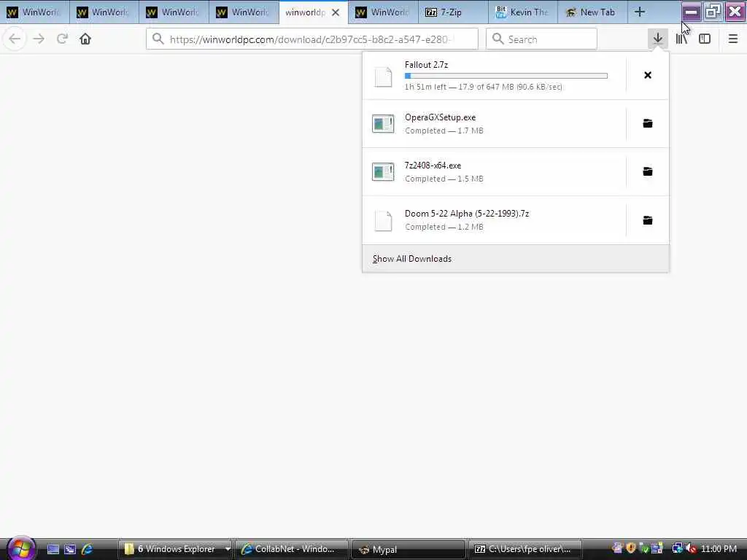Click the Doom 5-22 Alpha file icon
The height and width of the screenshot is (560, 747).
383,221
